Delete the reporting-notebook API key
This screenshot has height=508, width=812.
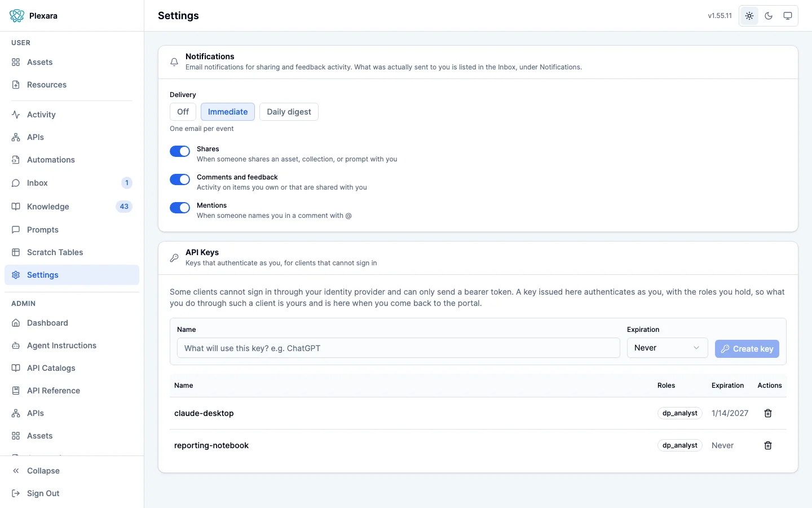pos(768,445)
